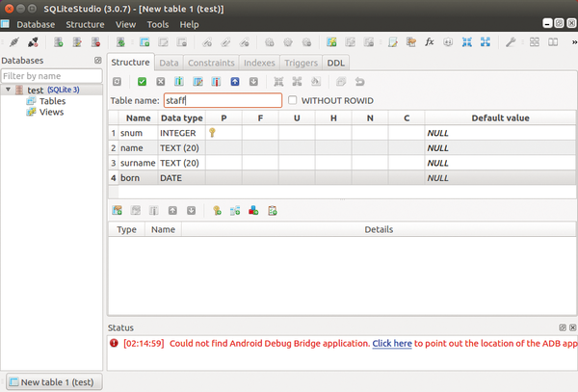Switch to the Constraints tab
Screen dimensions: 578x392
click(211, 63)
